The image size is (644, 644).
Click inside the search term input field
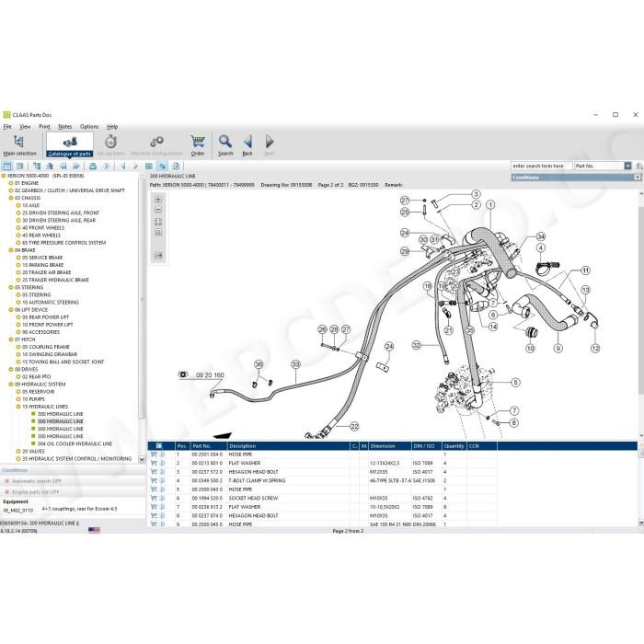(x=541, y=166)
